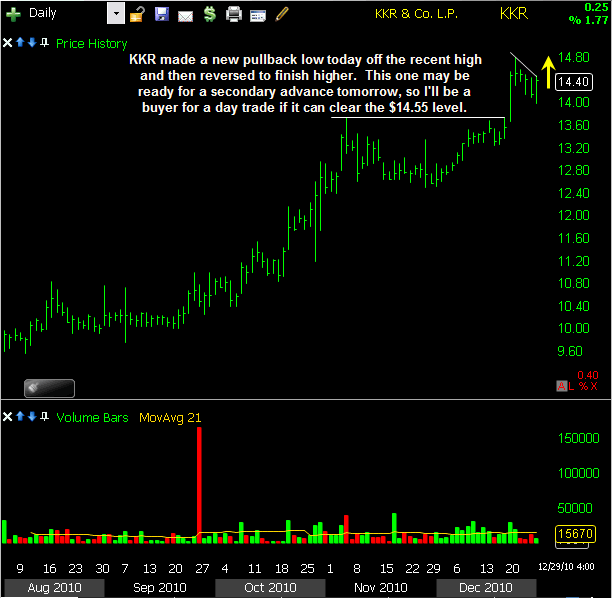612x598 pixels.
Task: Open the calendar date range icon
Action: coord(258,16)
